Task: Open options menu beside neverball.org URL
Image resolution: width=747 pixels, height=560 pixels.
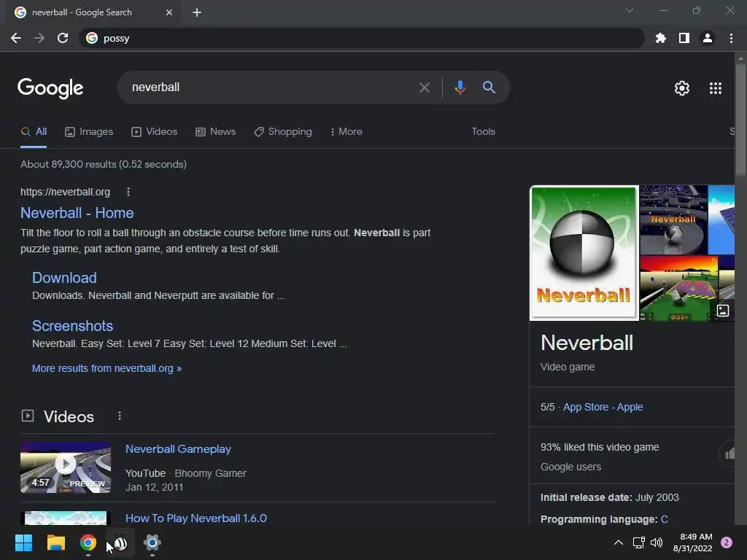Action: 128,192
